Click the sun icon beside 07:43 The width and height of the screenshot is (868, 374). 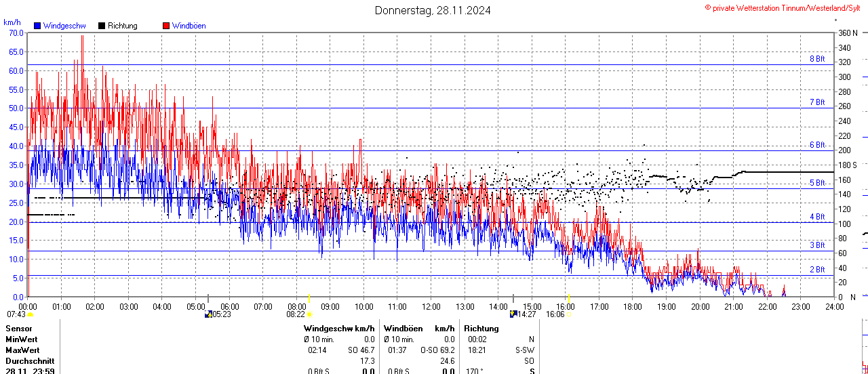pyautogui.click(x=30, y=314)
